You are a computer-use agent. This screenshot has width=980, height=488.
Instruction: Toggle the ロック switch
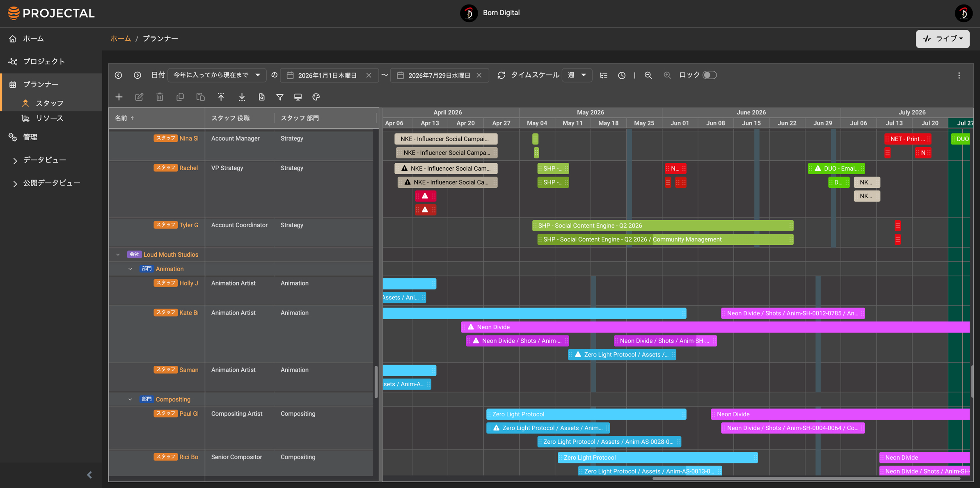pyautogui.click(x=710, y=75)
